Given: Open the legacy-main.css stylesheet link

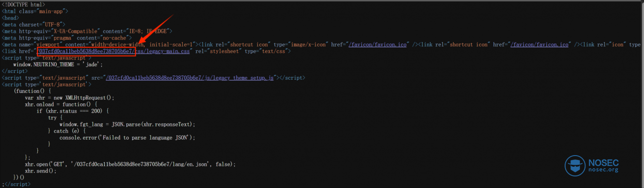Looking at the screenshot, I should pyautogui.click(x=114, y=51).
